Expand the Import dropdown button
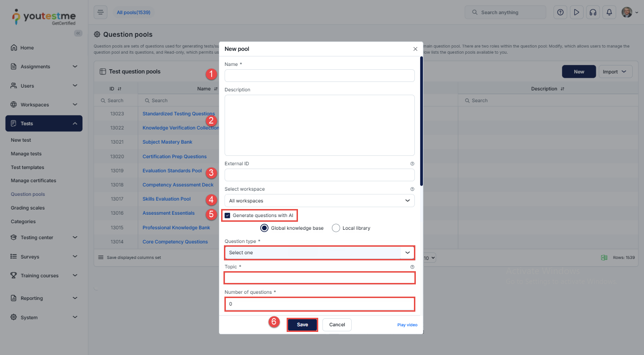644x355 pixels. [x=615, y=72]
